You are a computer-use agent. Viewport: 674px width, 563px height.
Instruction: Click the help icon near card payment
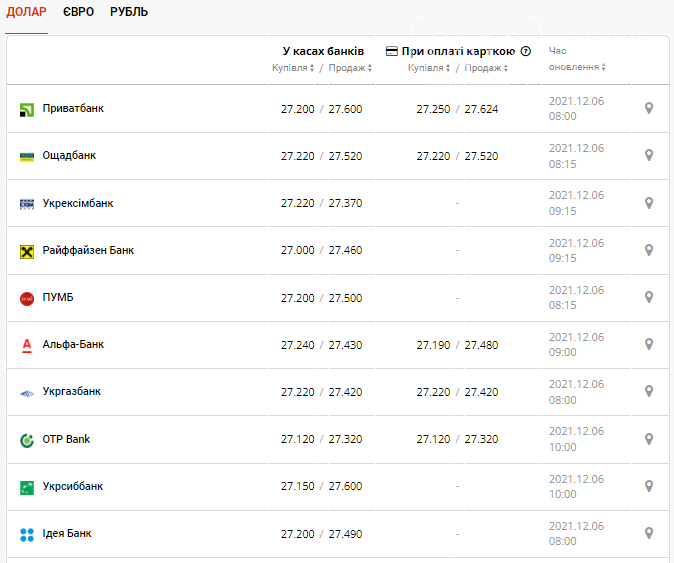coord(525,51)
